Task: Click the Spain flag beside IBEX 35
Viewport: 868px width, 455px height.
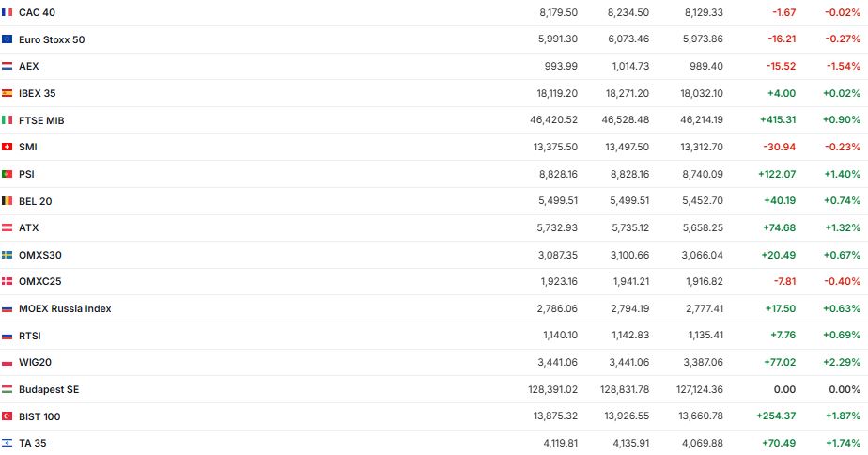Action: (8, 93)
